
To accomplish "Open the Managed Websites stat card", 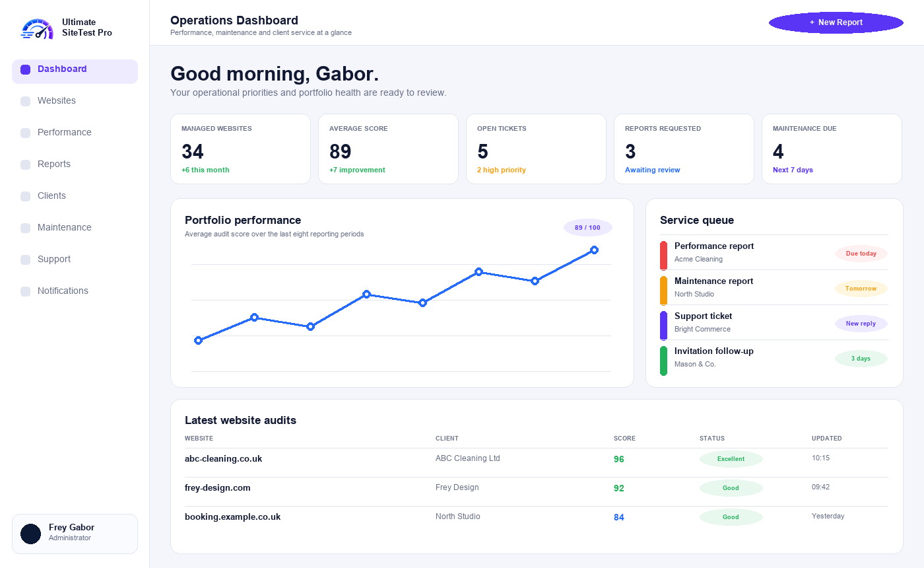I will pyautogui.click(x=240, y=149).
